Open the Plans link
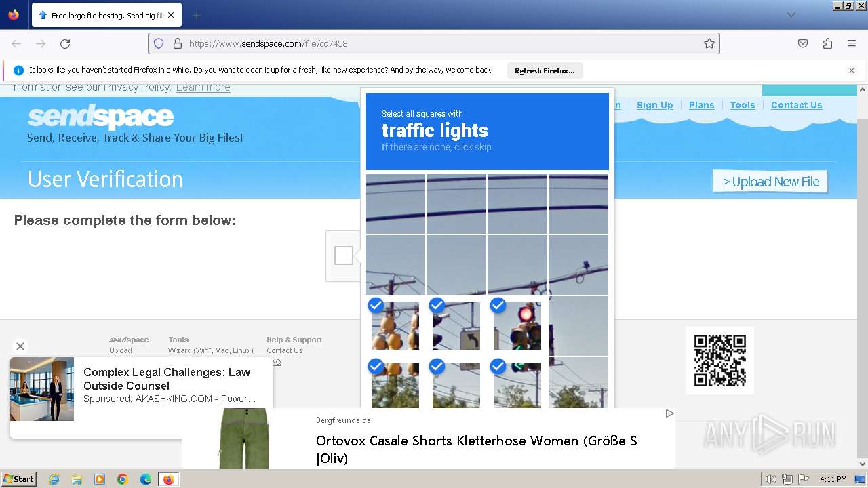The image size is (868, 488). click(701, 105)
